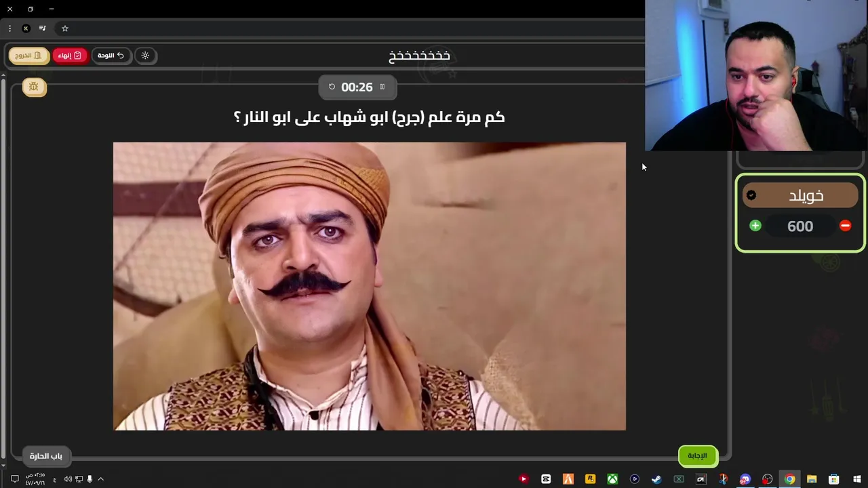Open the K profile avatar

26,28
